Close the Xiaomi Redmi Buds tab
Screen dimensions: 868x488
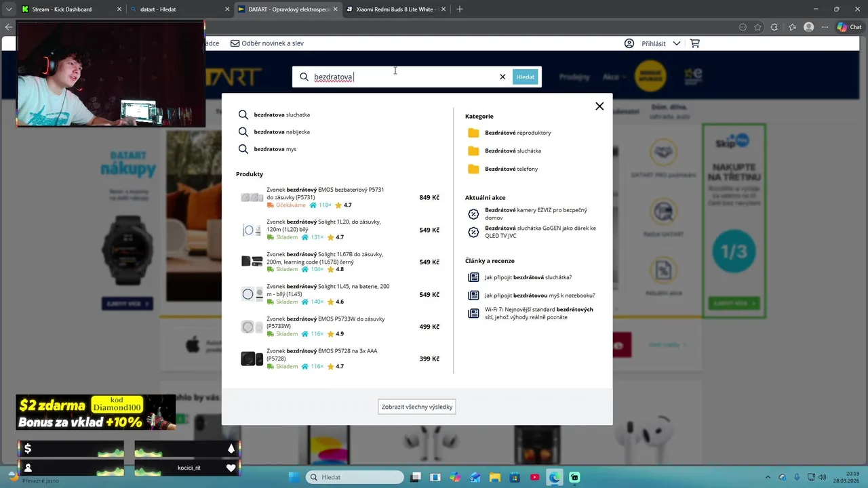[x=443, y=9]
